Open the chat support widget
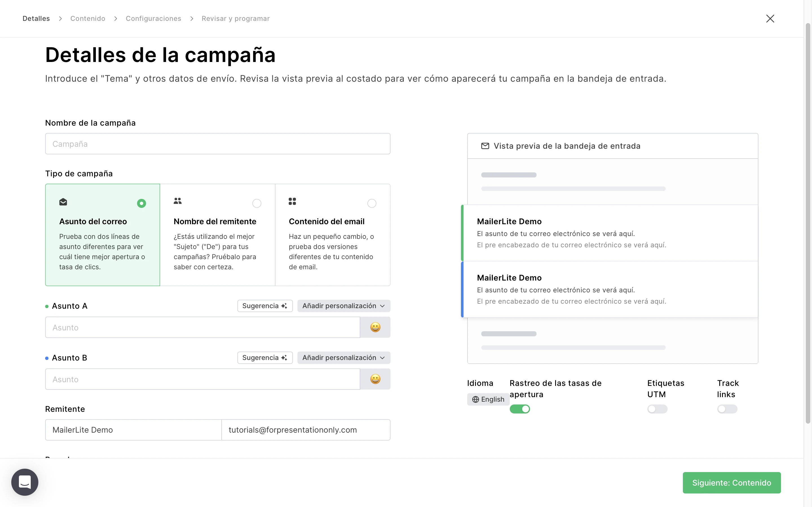Image resolution: width=812 pixels, height=507 pixels. tap(25, 482)
